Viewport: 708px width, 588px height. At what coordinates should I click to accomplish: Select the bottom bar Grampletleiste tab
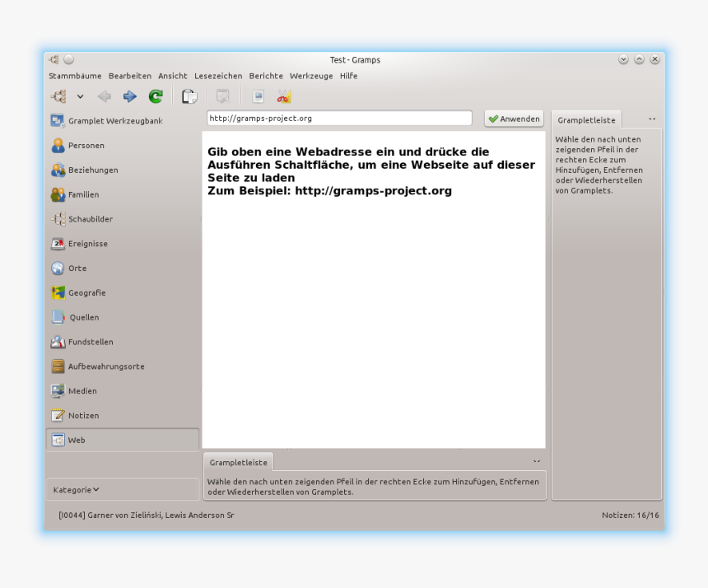(x=239, y=463)
